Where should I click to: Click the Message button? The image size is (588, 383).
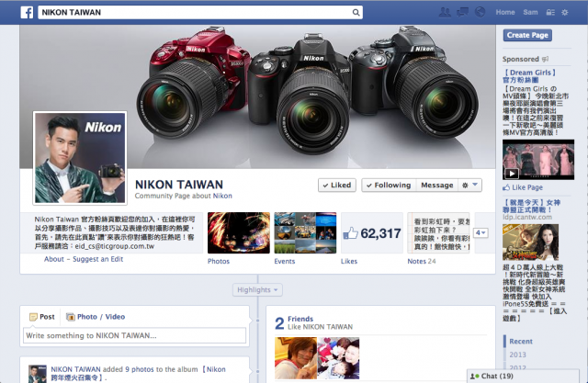click(x=437, y=186)
